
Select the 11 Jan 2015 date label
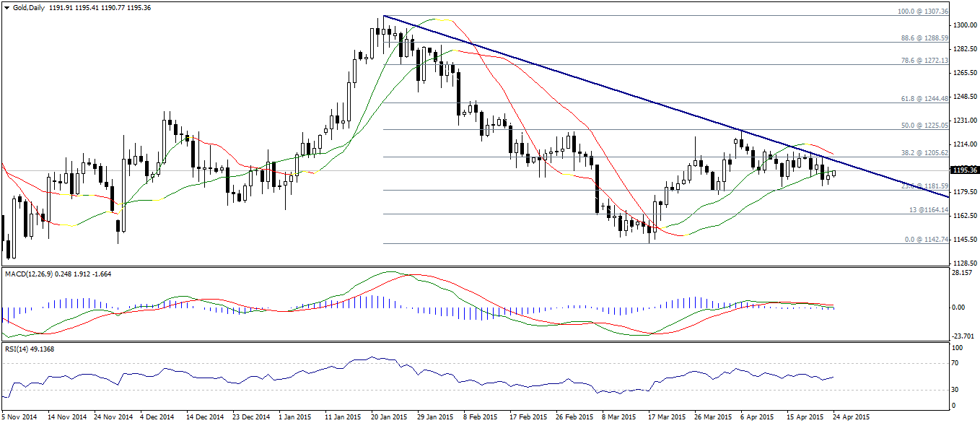tap(343, 417)
